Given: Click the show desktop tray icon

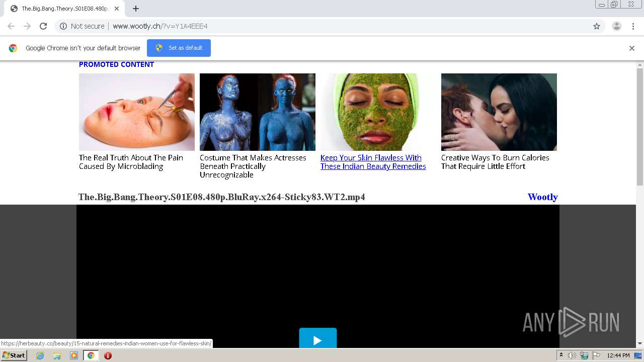Looking at the screenshot, I should (638, 355).
